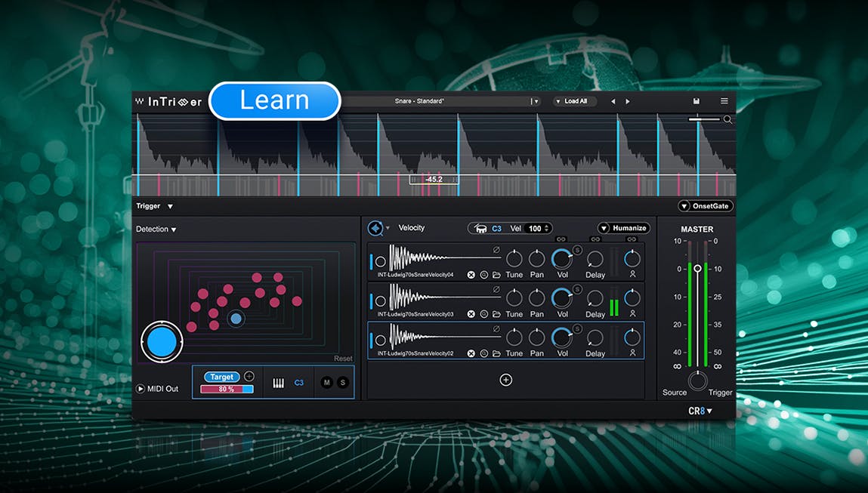This screenshot has width=868, height=493.
Task: Go to the next preset arrow
Action: [627, 101]
